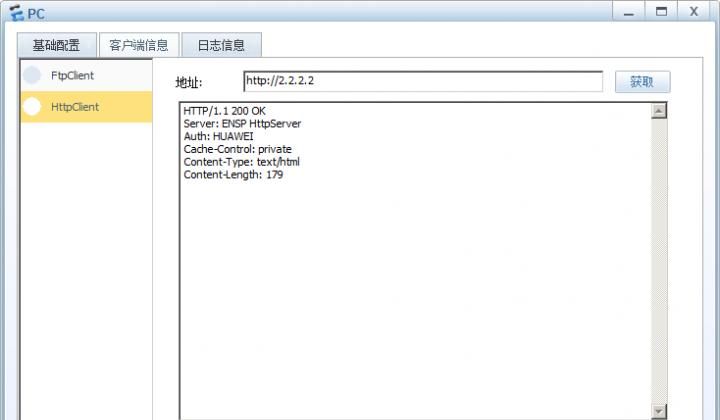
Task: Click the PC application icon in title bar
Action: pos(15,12)
